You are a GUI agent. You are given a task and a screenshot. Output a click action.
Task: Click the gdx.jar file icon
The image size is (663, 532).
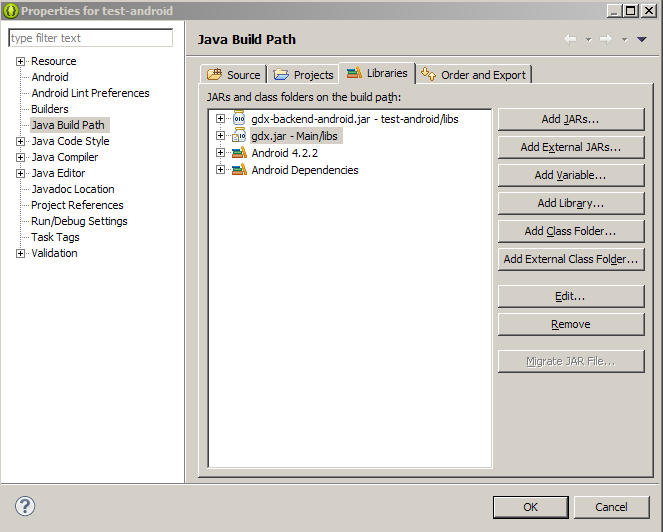(x=239, y=136)
